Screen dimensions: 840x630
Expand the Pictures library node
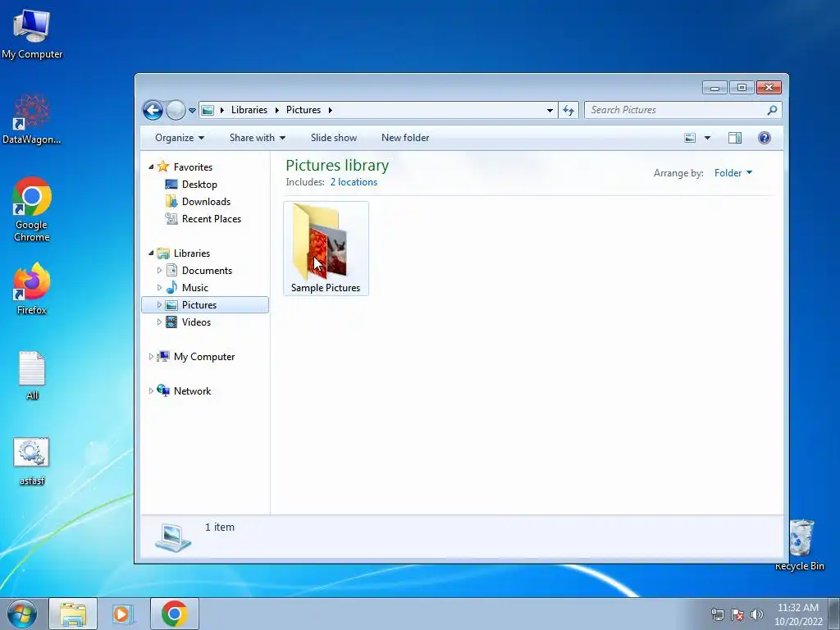[x=159, y=305]
